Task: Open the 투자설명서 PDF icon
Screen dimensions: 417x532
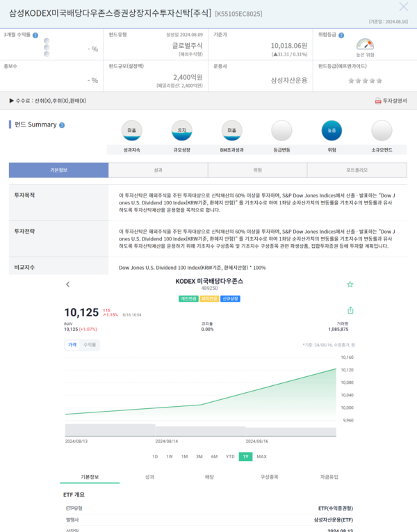Action: tap(378, 101)
